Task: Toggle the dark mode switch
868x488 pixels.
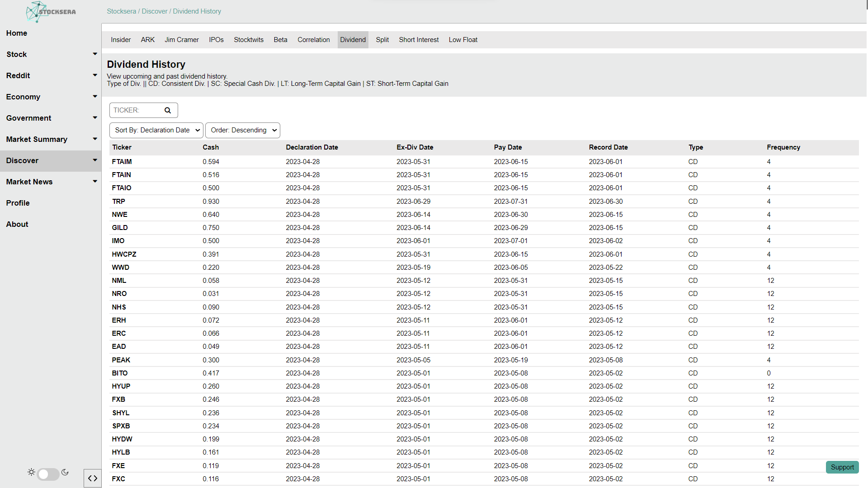Action: click(x=48, y=474)
